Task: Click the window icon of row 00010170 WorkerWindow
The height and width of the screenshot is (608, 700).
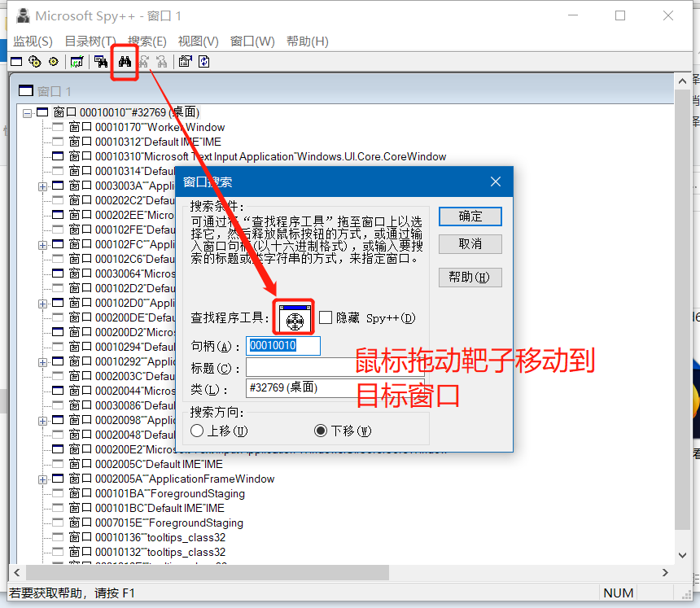Action: [58, 127]
